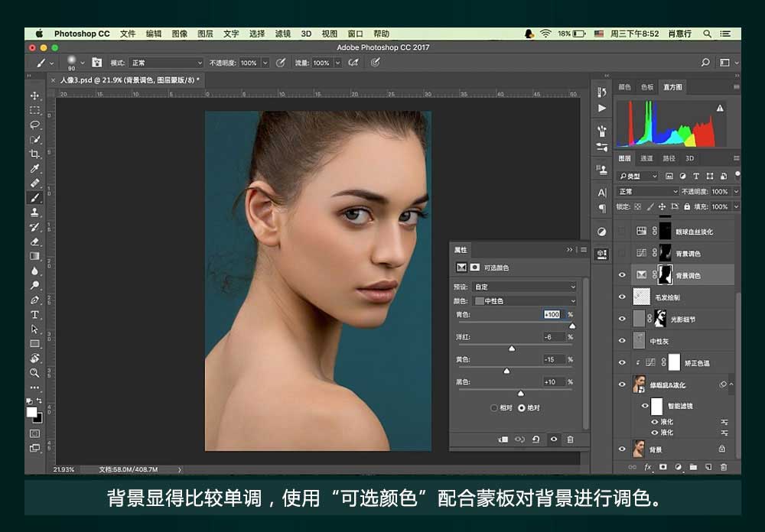
Task: Select the Lasso tool
Action: coord(34,125)
